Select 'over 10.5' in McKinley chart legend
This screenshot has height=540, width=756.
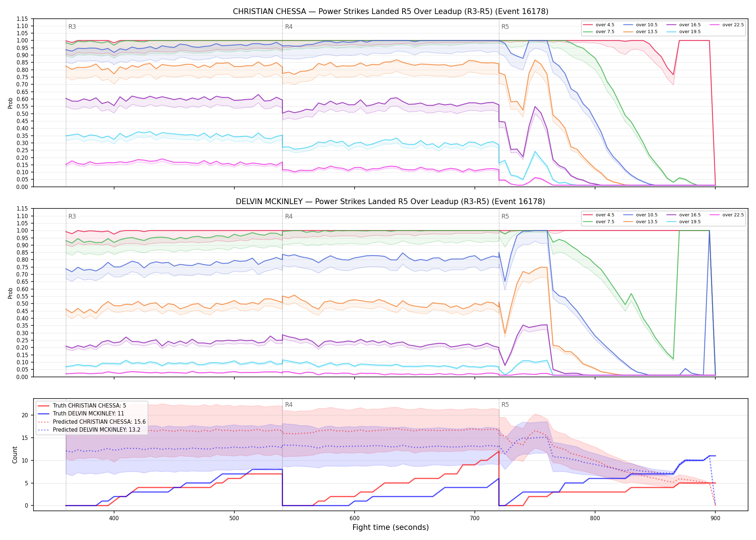640,215
